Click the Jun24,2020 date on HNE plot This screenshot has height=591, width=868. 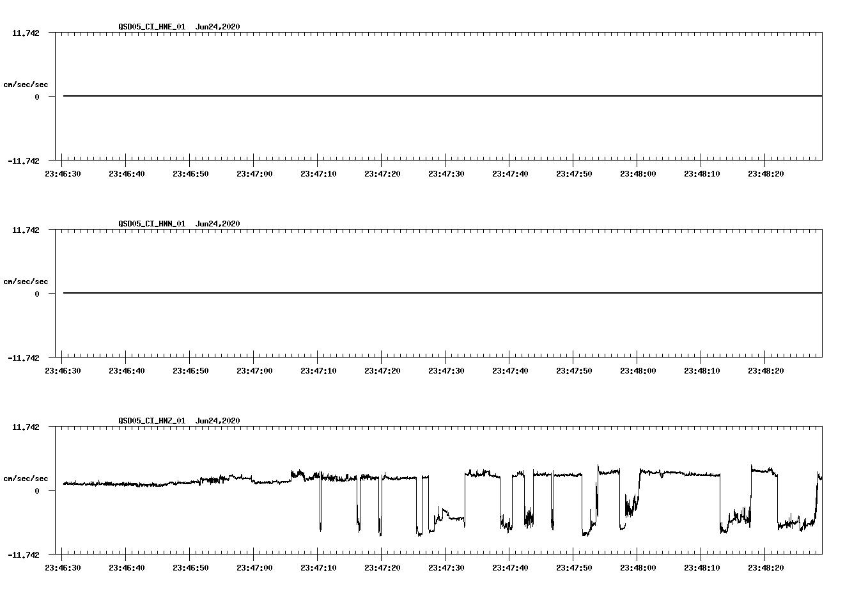pyautogui.click(x=218, y=27)
